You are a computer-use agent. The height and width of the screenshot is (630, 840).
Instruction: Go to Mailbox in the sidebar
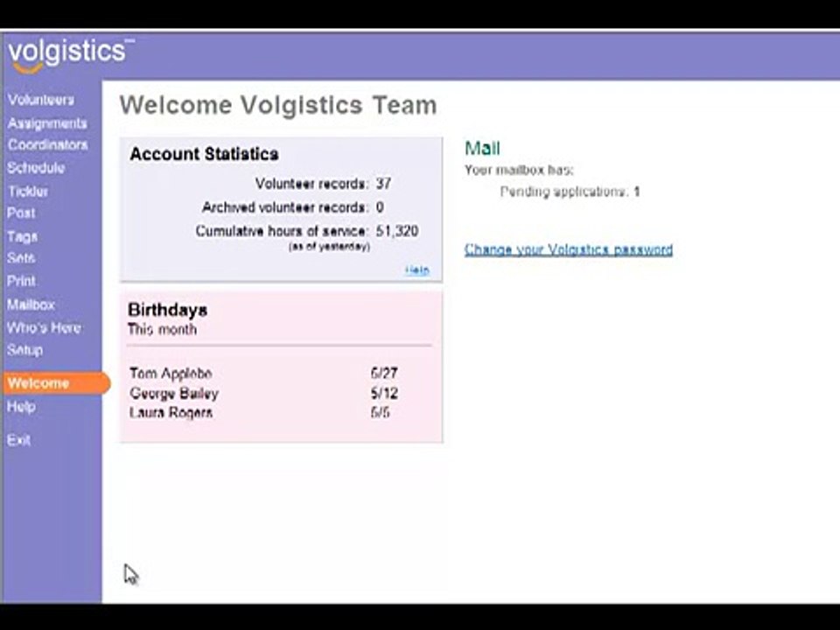click(31, 304)
